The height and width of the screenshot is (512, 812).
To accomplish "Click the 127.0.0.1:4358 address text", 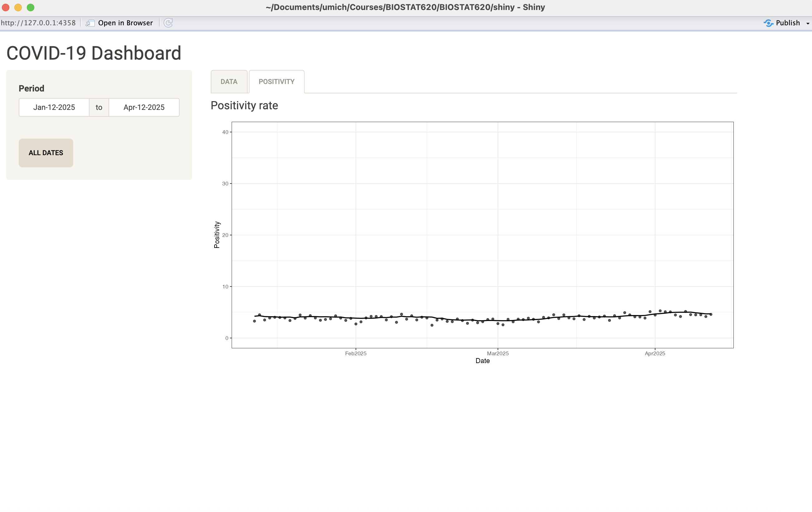I will click(38, 23).
